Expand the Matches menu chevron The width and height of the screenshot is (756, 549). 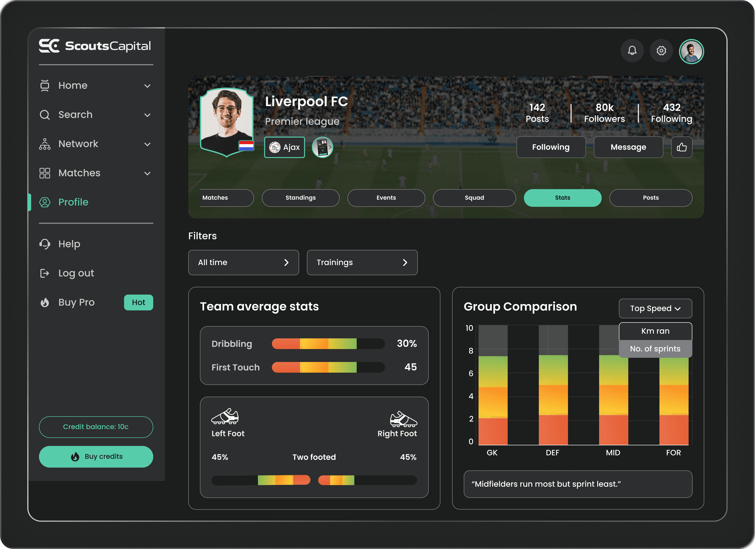tap(147, 174)
